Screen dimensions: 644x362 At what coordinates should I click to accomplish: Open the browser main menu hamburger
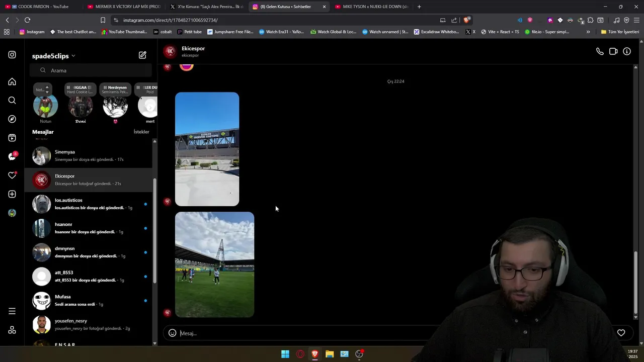click(x=636, y=20)
